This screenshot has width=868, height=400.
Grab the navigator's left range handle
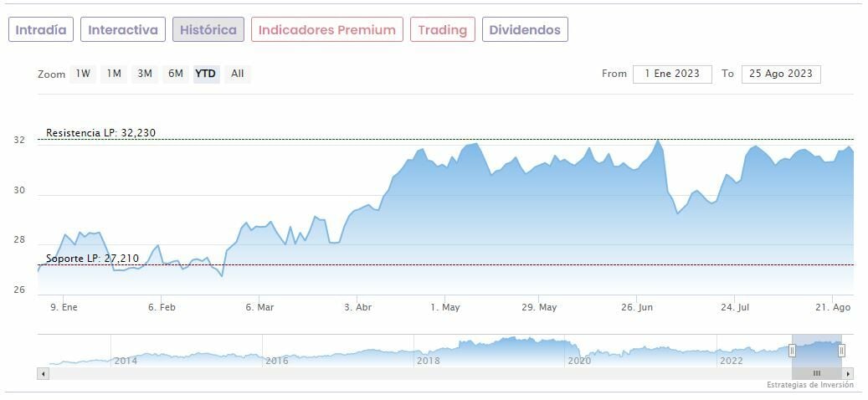[x=792, y=351]
